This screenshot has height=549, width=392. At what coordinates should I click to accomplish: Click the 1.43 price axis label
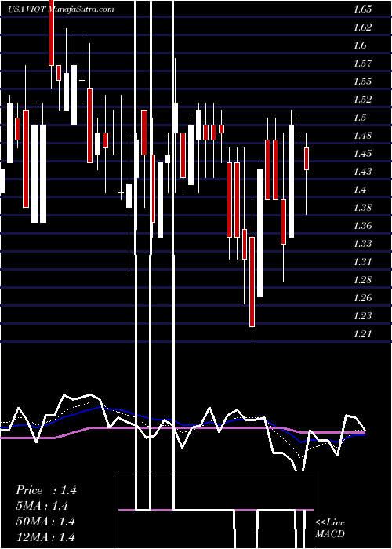pos(362,172)
